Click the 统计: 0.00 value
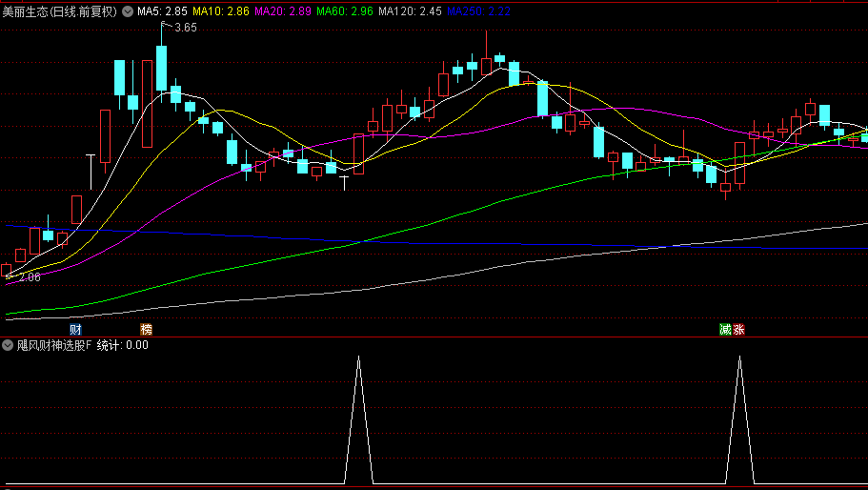868x490 pixels. click(x=122, y=345)
